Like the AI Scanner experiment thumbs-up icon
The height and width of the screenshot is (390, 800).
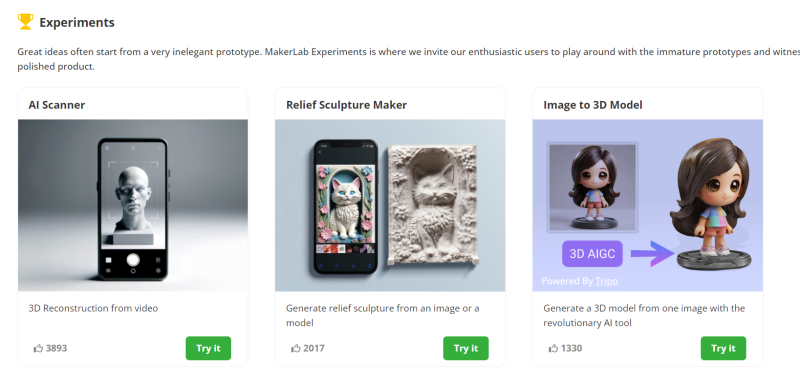coord(38,349)
